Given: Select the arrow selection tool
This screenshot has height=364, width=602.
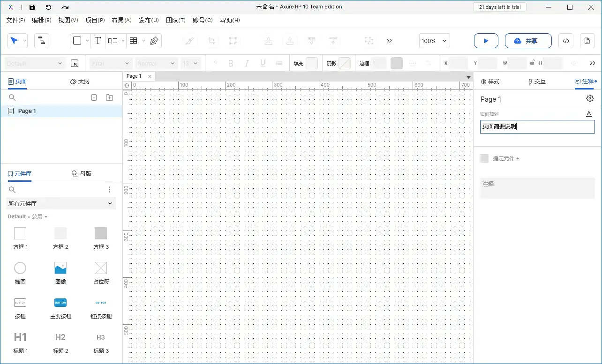Looking at the screenshot, I should pyautogui.click(x=15, y=41).
